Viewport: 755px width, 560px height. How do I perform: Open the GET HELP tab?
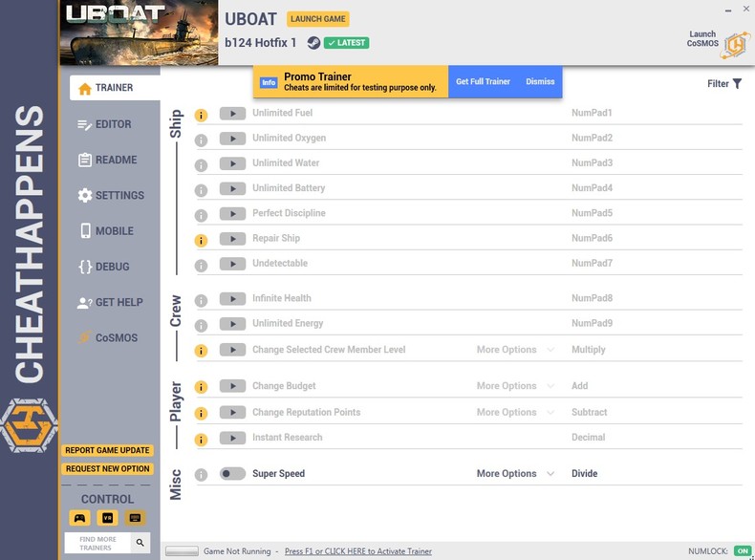click(111, 302)
